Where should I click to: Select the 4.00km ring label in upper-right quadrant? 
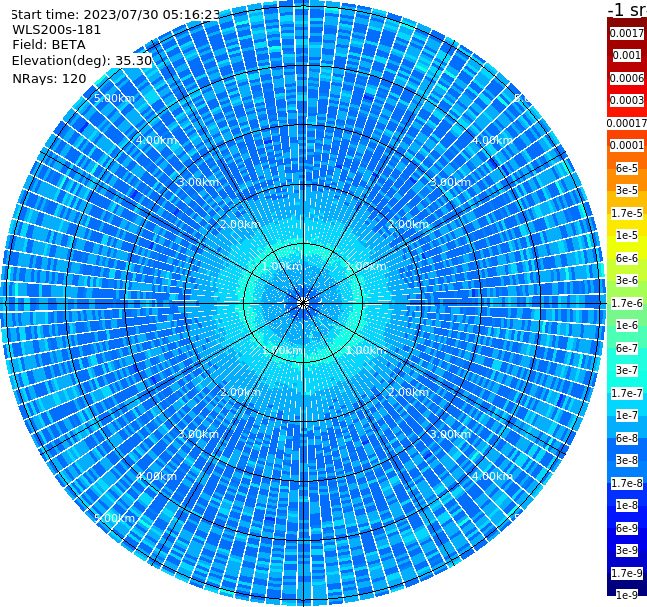[x=492, y=140]
